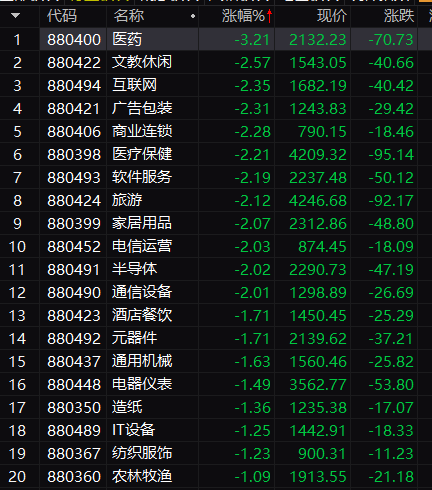Click change value -29.42
This screenshot has width=432, height=490.
pyautogui.click(x=391, y=109)
